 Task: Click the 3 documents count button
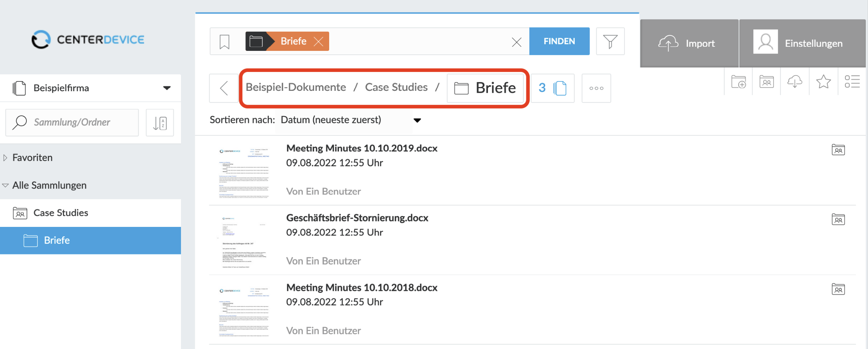point(553,88)
